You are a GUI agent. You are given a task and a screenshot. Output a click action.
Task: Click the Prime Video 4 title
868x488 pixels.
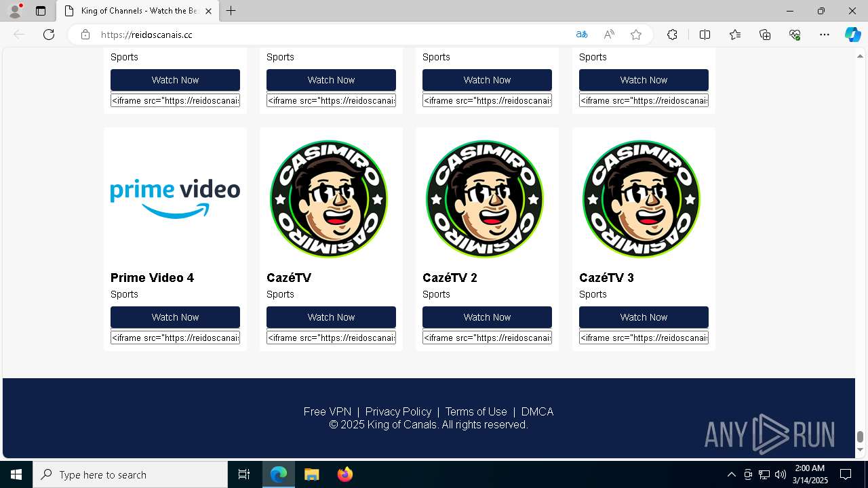[x=152, y=278]
